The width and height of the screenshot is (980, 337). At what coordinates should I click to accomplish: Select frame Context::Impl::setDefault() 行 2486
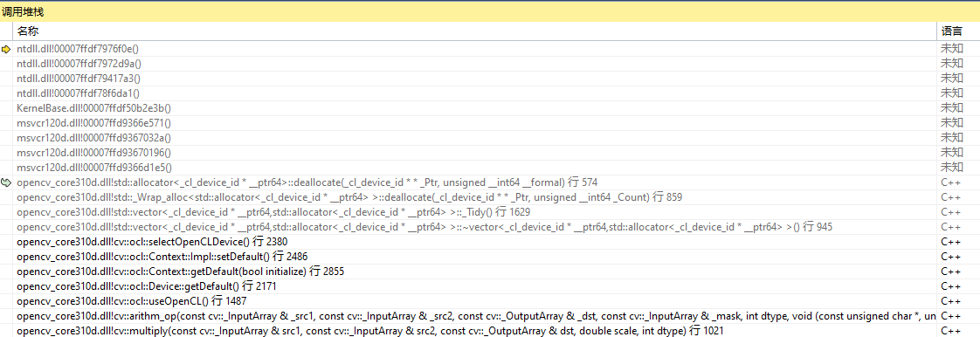pyautogui.click(x=162, y=257)
